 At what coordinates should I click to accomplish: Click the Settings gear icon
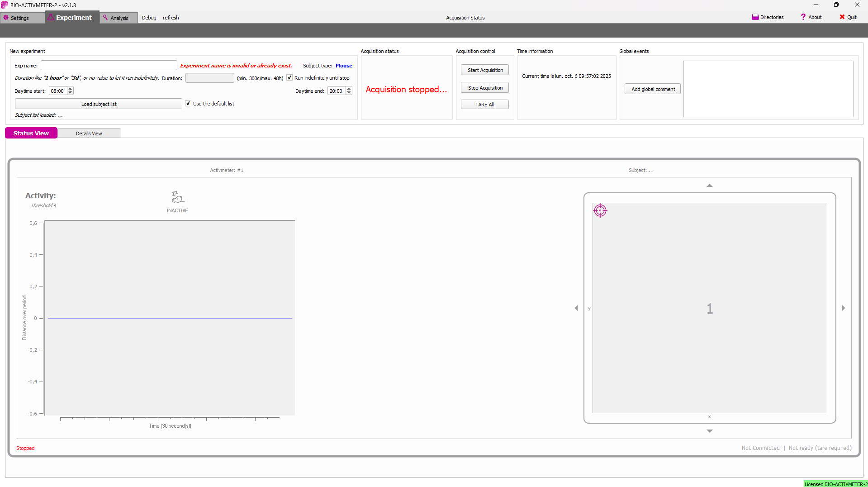pos(6,18)
